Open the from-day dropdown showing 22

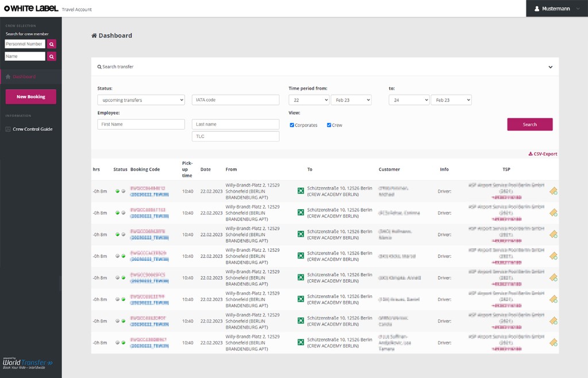[x=309, y=100]
